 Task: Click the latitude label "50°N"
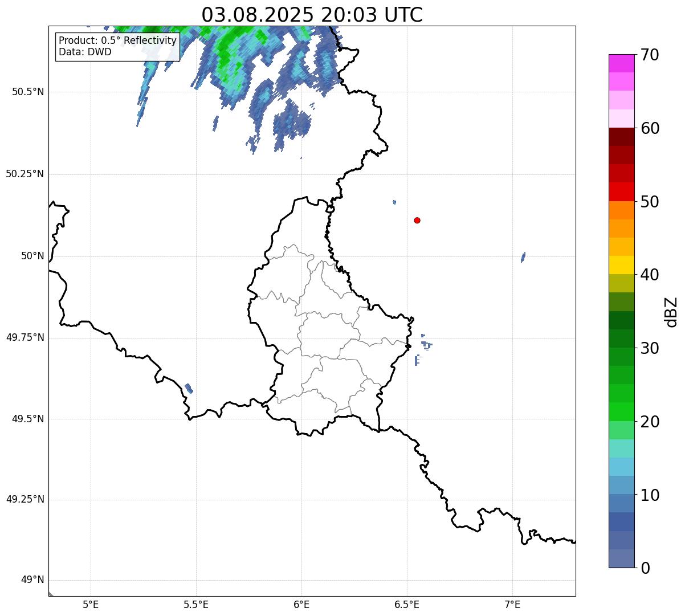(32, 256)
